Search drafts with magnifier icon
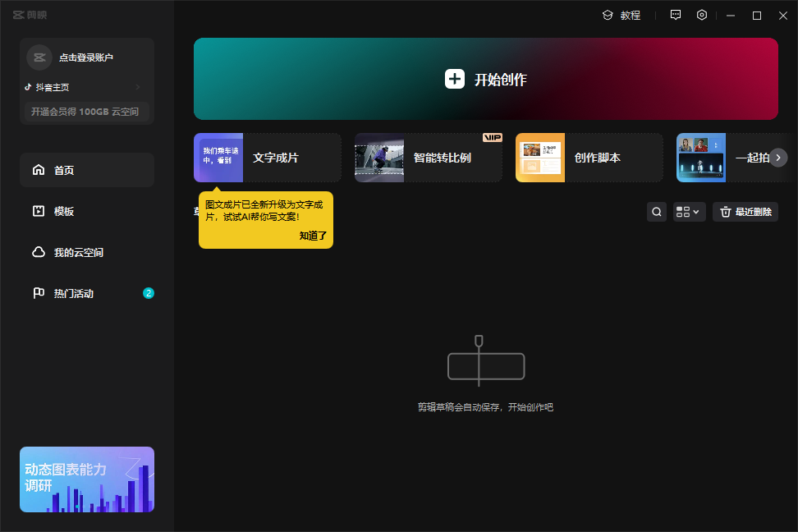798x532 pixels. coord(657,212)
